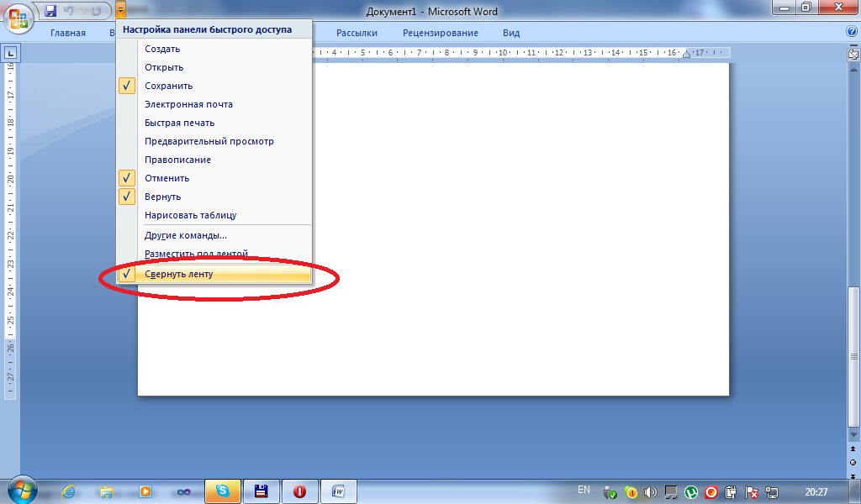
Task: Click the vertical scrollbar thumb
Action: 853,361
